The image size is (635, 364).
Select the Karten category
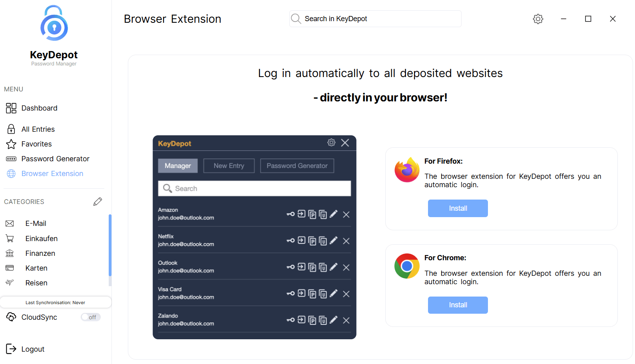click(36, 268)
